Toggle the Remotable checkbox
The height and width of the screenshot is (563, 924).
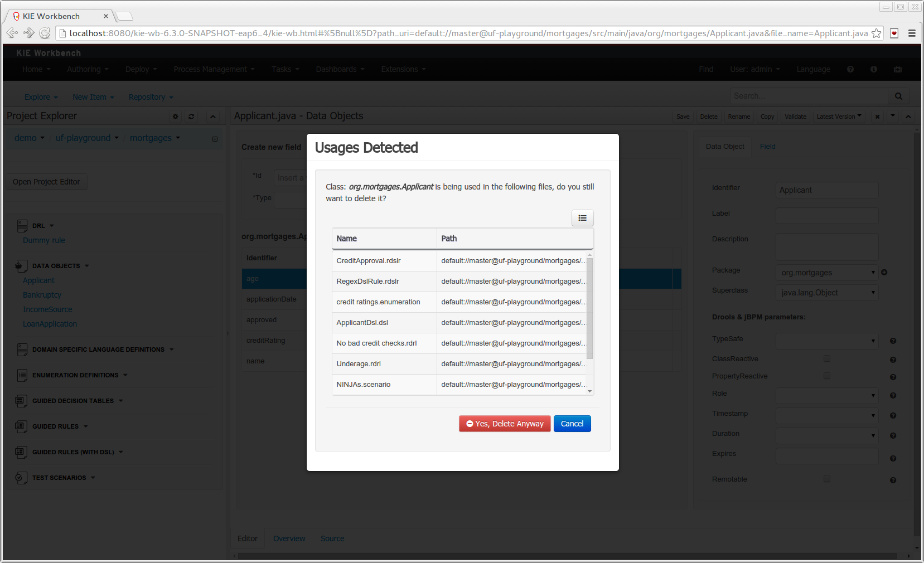click(x=827, y=479)
